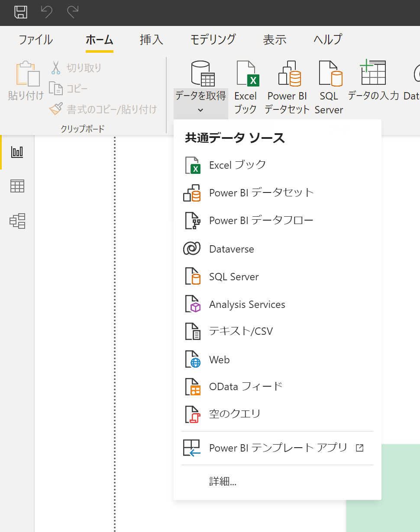Open the 挿入 ribbon tab
The image size is (420, 532).
click(152, 40)
